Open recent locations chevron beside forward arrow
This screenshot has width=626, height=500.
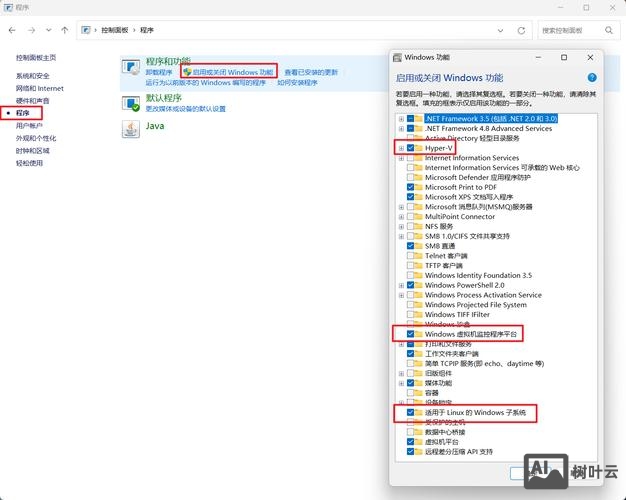48,30
